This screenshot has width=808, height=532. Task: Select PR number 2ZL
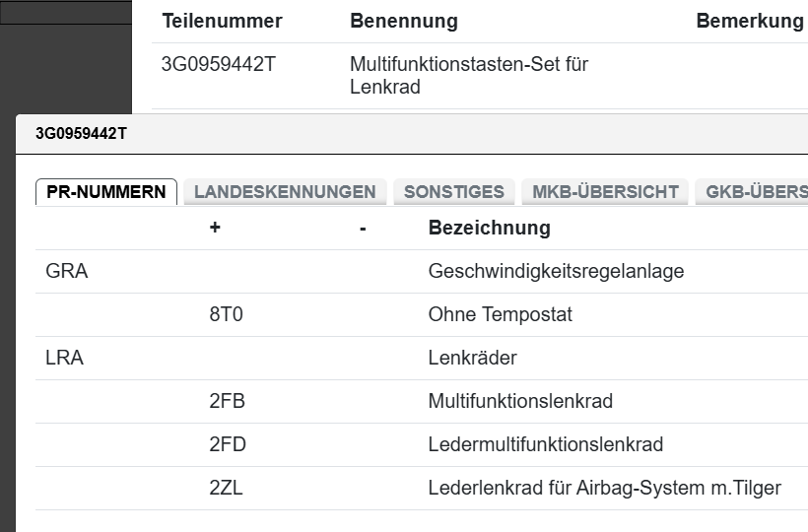(x=228, y=488)
